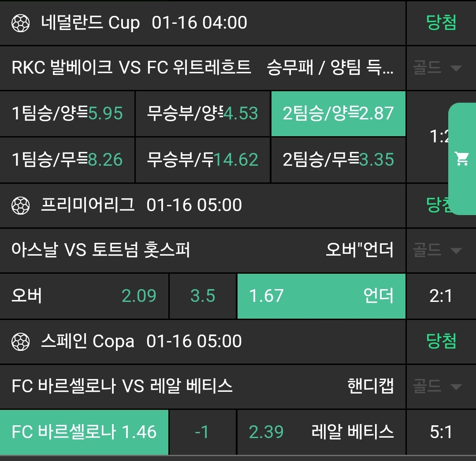This screenshot has width=476, height=461.
Task: Click the soccer ball icon beside 프리미어리그
Action: tap(20, 205)
